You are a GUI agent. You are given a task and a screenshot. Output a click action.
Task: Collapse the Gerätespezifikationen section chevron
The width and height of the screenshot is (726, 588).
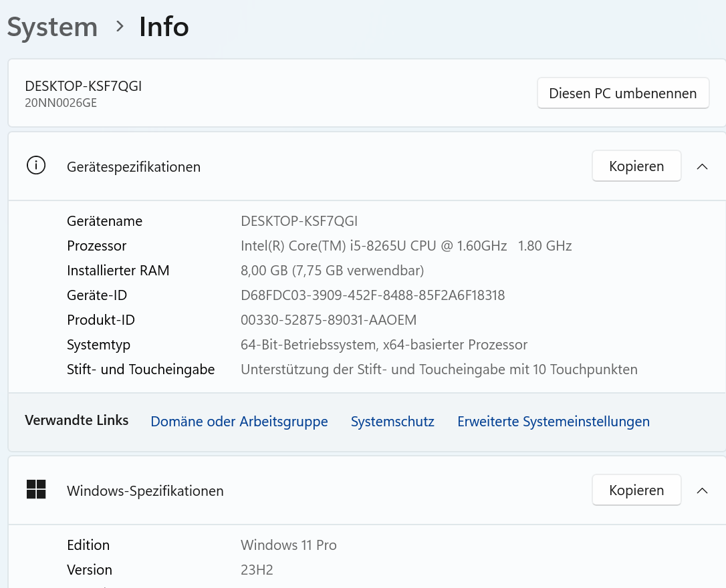[702, 166]
